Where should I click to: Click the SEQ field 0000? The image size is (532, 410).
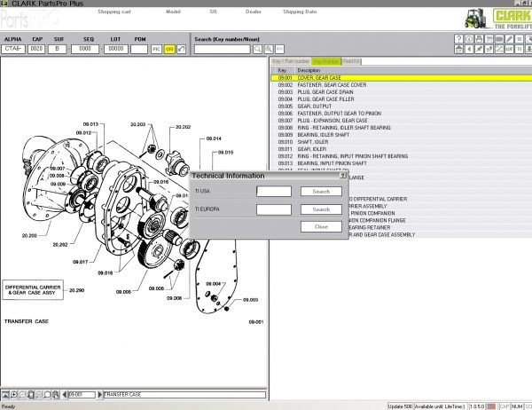click(85, 49)
